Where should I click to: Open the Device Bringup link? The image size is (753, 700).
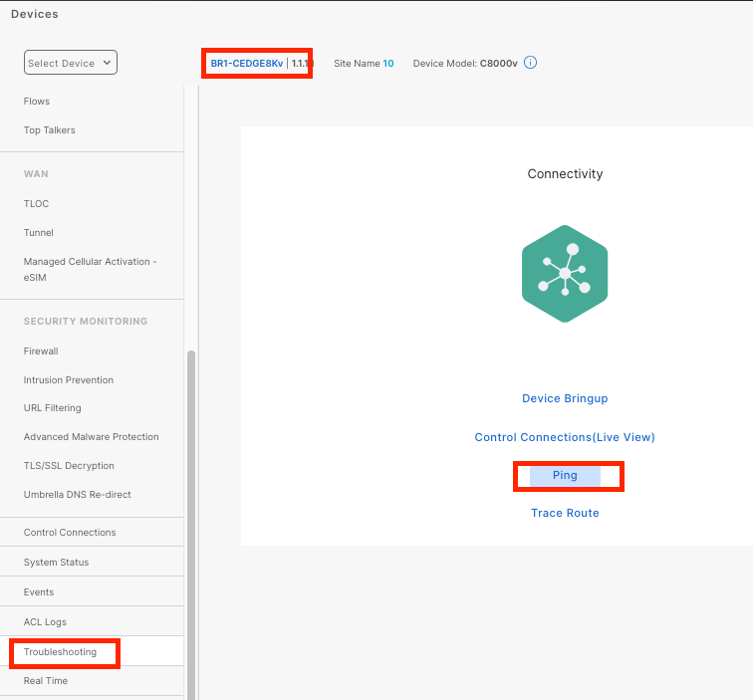[x=565, y=398]
